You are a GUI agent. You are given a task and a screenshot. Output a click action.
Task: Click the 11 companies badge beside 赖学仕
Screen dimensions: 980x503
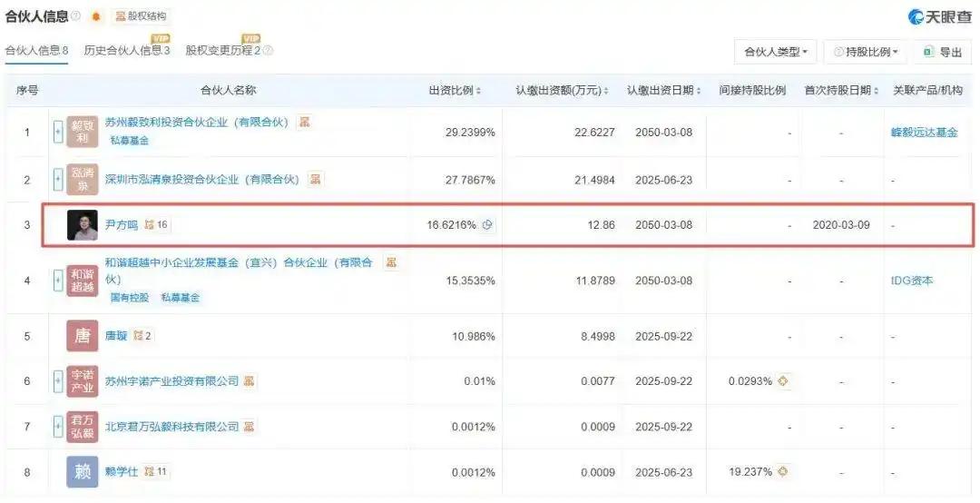[x=156, y=472]
